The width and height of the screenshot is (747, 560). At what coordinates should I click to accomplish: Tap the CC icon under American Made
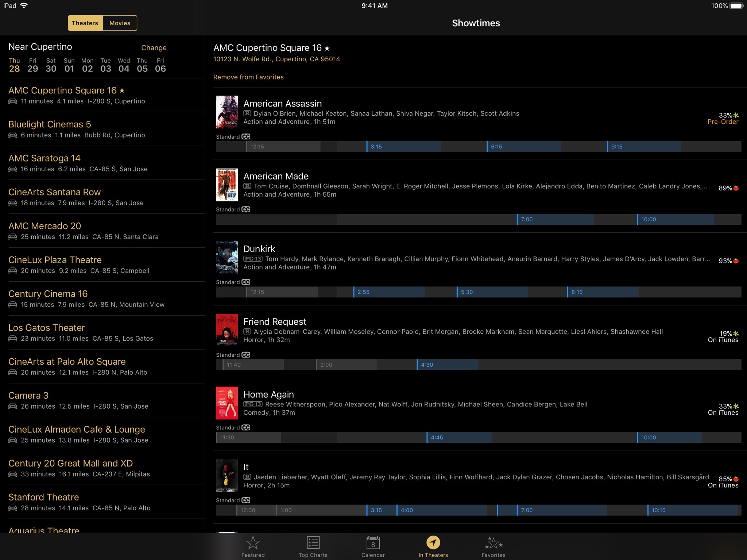click(246, 209)
